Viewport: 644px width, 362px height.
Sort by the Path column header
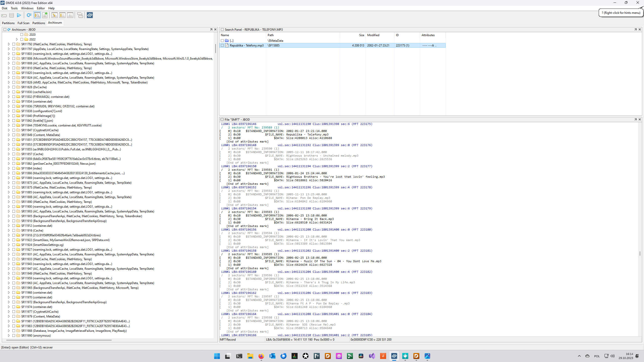pyautogui.click(x=303, y=35)
